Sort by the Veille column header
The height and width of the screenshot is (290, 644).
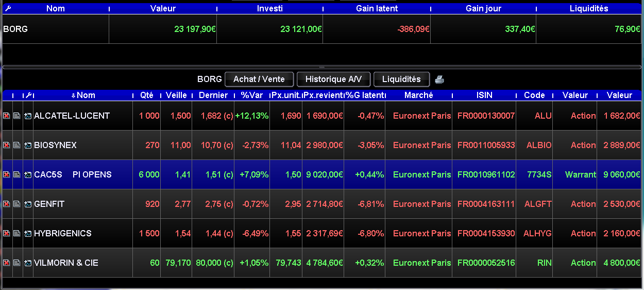(176, 95)
